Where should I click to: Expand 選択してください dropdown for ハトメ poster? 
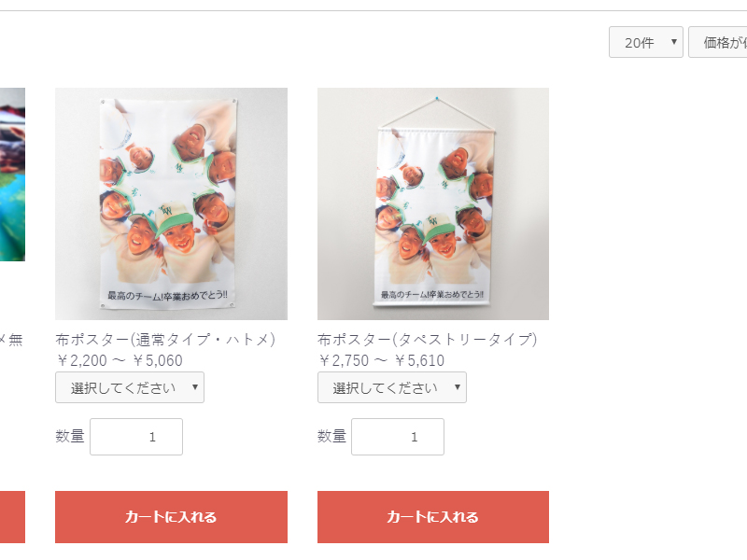pyautogui.click(x=130, y=387)
